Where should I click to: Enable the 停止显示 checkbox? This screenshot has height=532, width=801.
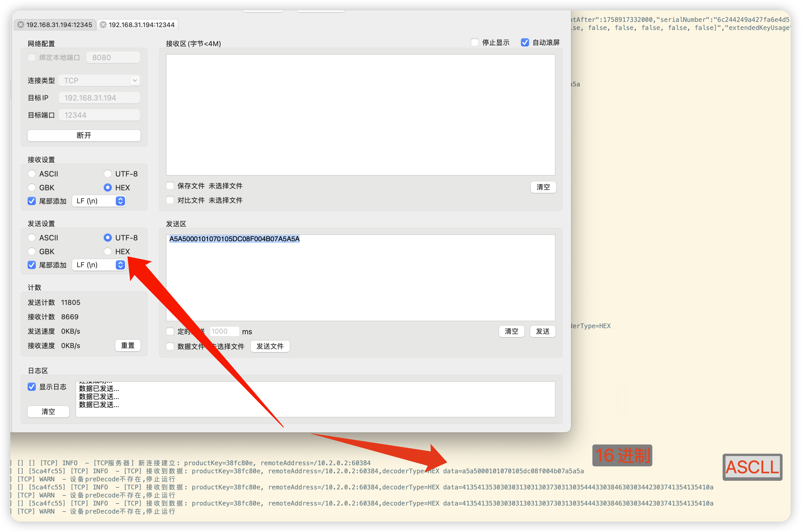click(x=475, y=42)
